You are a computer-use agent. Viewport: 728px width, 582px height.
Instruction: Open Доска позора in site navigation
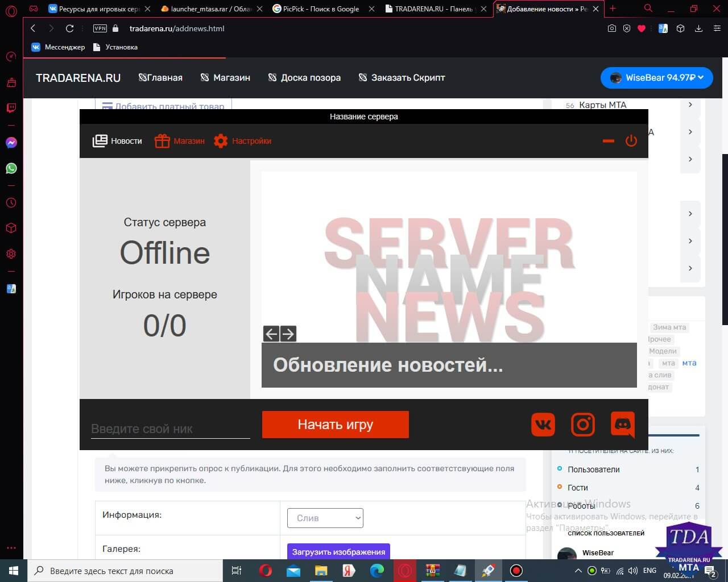304,78
